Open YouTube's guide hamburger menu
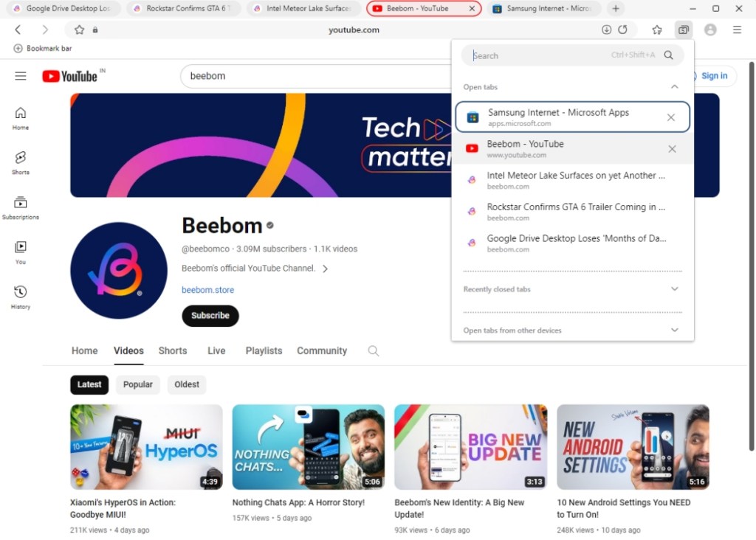 coord(20,75)
